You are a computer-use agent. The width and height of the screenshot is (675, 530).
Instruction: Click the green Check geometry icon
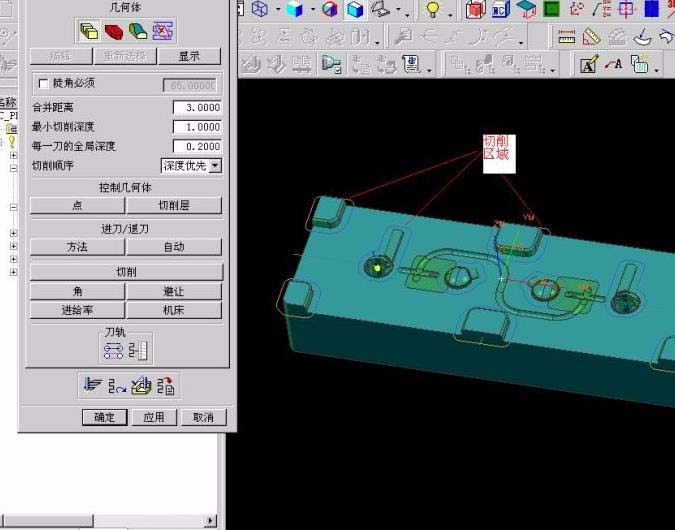coord(137,30)
